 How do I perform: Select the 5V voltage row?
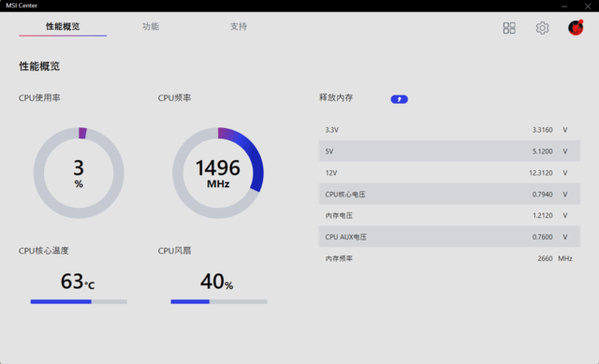449,152
